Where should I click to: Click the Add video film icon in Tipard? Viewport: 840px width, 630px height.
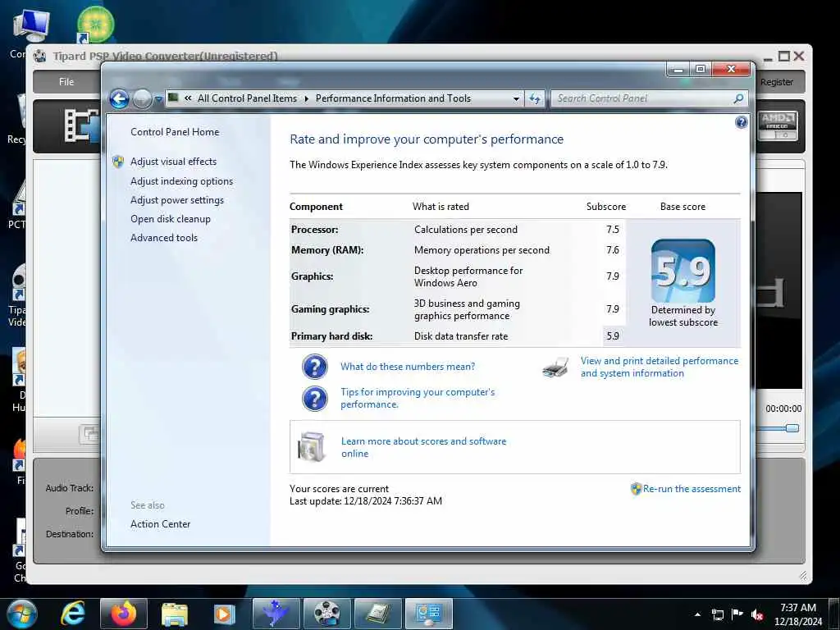coord(81,126)
